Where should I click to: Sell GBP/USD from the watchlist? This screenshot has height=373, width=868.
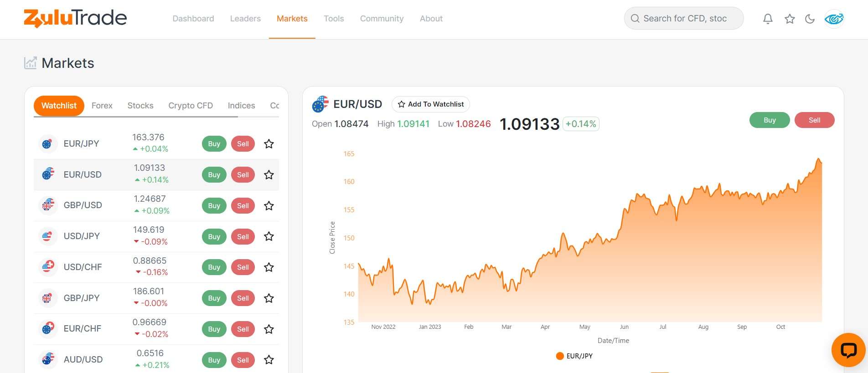(x=243, y=206)
